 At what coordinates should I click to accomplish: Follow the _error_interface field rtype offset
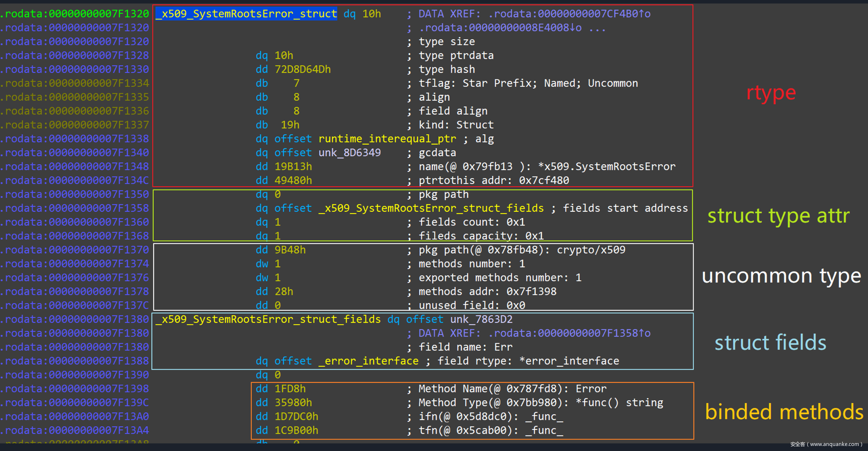pos(369,361)
